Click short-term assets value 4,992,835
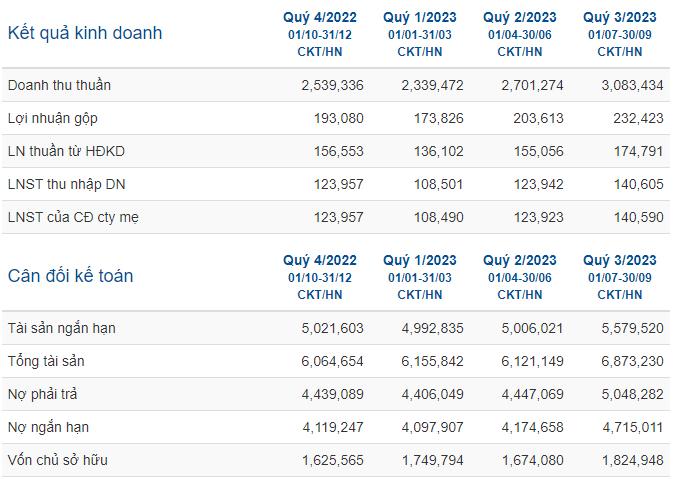Image resolution: width=673 pixels, height=478 pixels. (x=432, y=329)
